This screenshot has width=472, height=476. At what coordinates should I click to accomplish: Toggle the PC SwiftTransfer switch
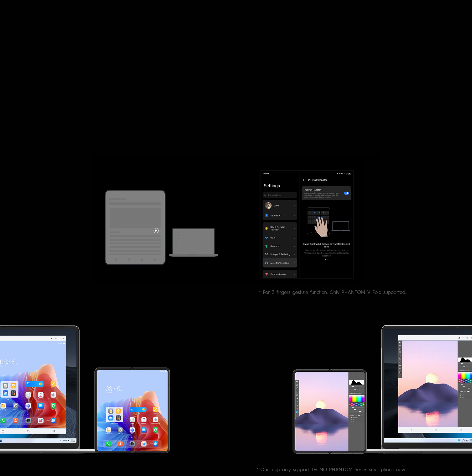pos(346,193)
